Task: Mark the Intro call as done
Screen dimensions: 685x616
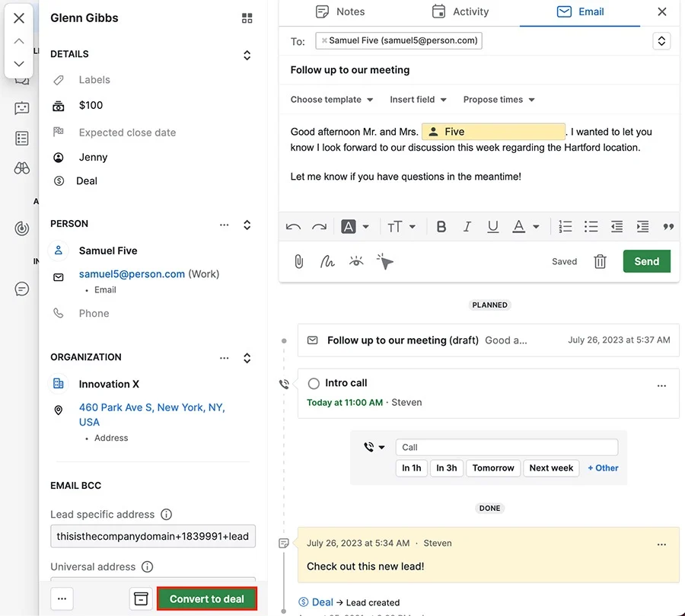Action: click(314, 384)
